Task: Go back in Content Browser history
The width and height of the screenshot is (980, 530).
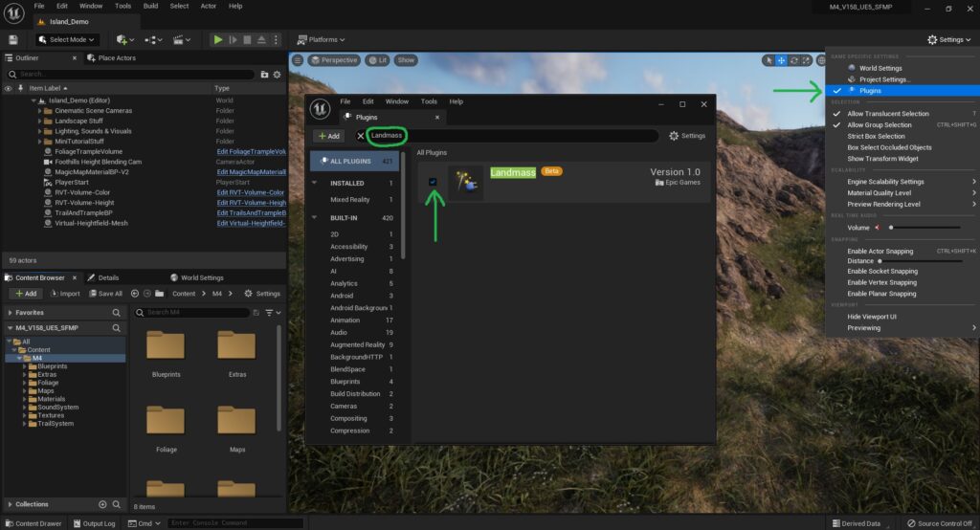Action: point(134,293)
